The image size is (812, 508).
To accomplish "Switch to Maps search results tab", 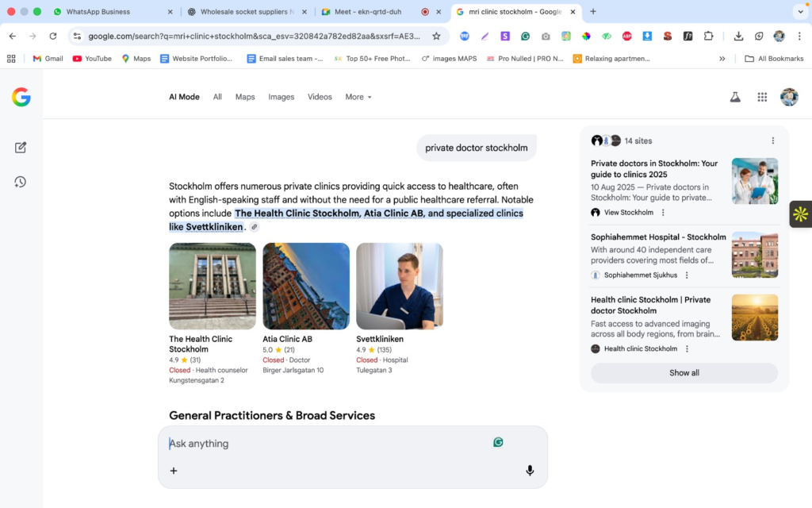I will pyautogui.click(x=245, y=97).
